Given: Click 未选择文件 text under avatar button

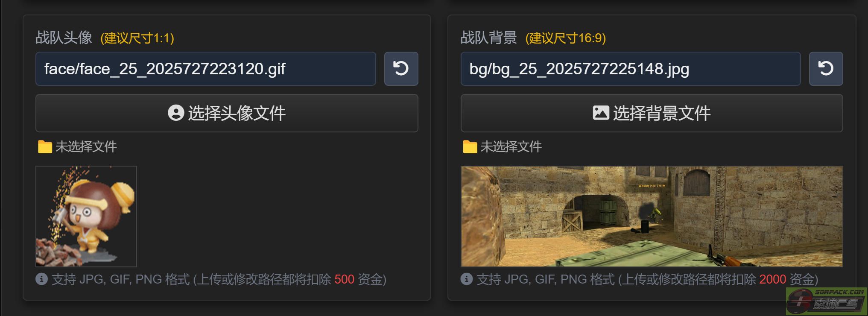Looking at the screenshot, I should (x=86, y=147).
